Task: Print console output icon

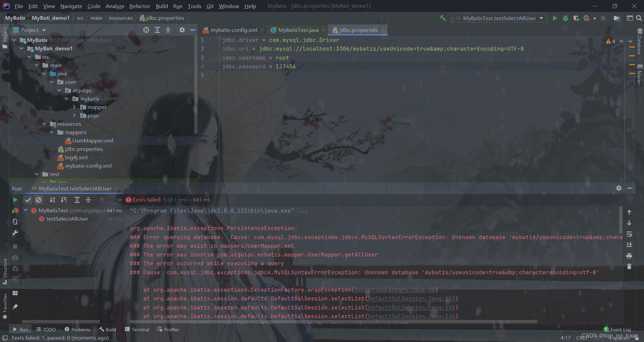Action: [629, 256]
